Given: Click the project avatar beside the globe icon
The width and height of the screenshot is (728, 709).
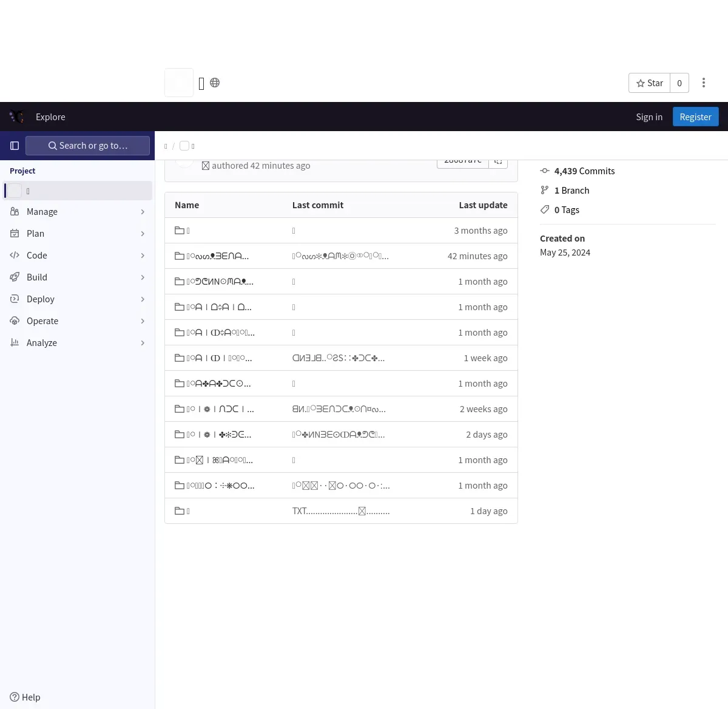Looking at the screenshot, I should tap(179, 83).
